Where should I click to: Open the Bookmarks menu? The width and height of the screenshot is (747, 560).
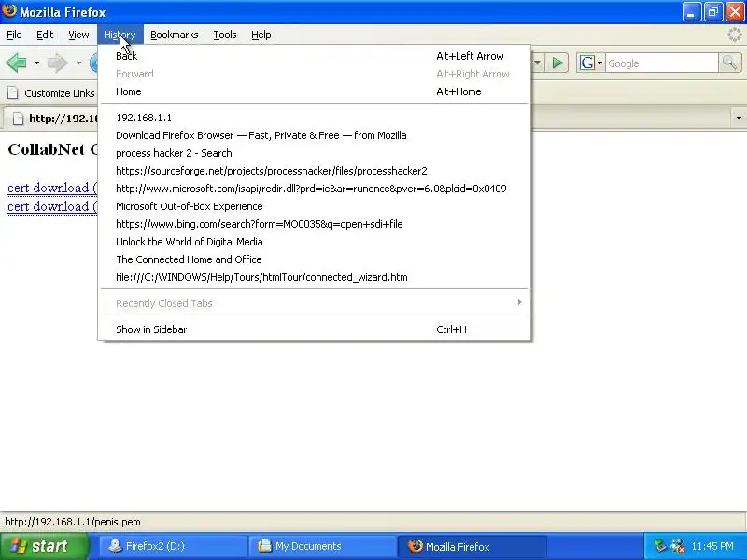pos(175,35)
